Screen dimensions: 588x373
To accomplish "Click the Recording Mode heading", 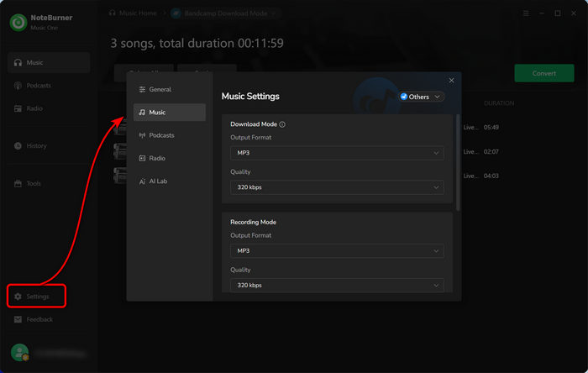I will tap(253, 222).
